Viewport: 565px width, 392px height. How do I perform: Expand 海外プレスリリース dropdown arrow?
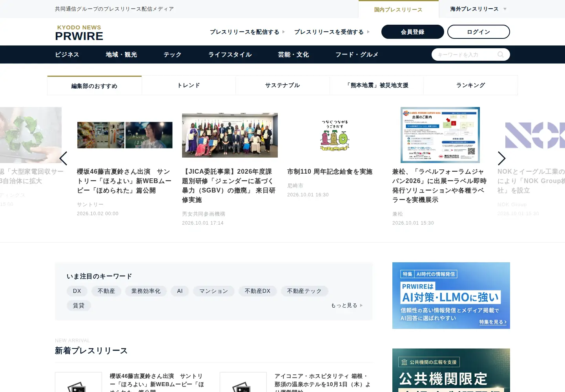point(505,9)
